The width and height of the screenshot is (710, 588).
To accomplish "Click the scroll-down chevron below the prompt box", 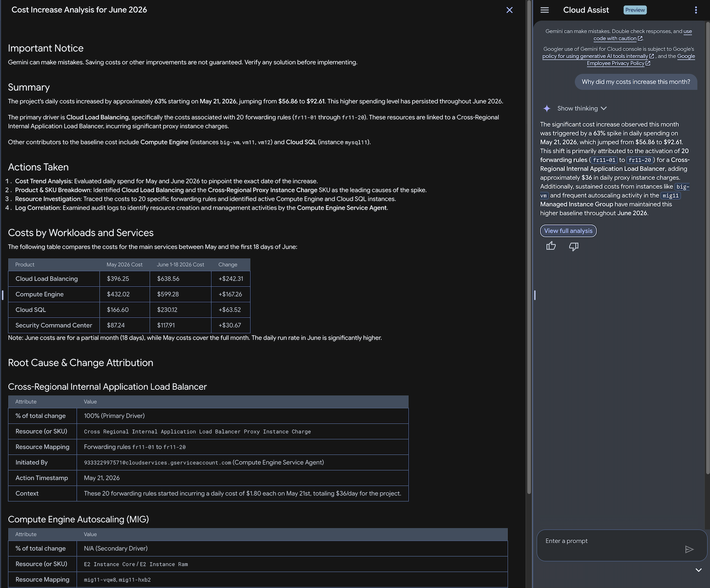I will point(698,570).
